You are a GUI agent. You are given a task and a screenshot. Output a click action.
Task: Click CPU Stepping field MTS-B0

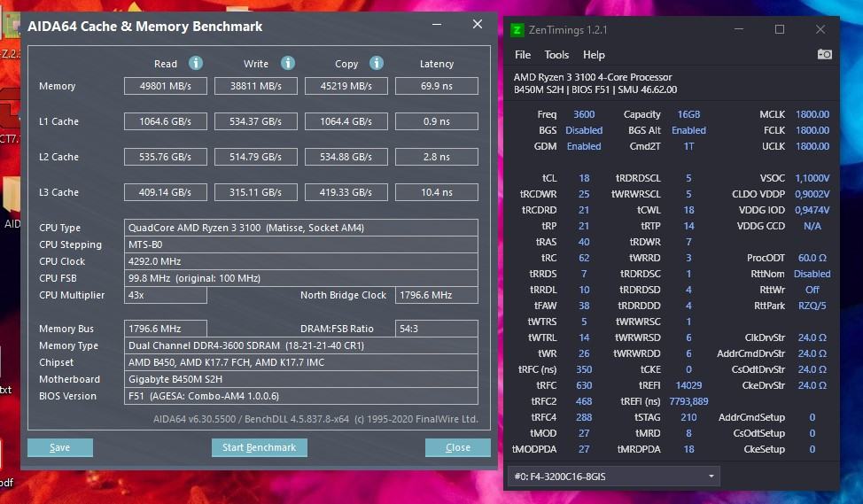(x=301, y=244)
